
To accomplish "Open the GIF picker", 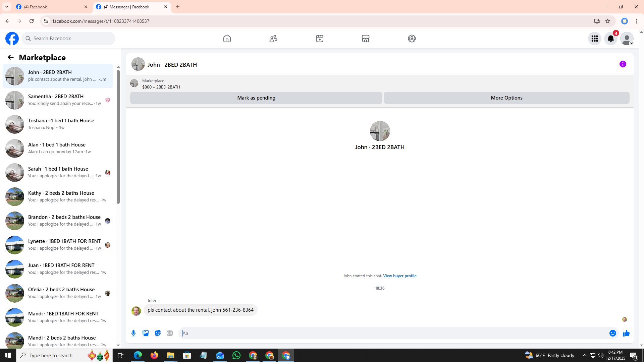I will [x=170, y=333].
